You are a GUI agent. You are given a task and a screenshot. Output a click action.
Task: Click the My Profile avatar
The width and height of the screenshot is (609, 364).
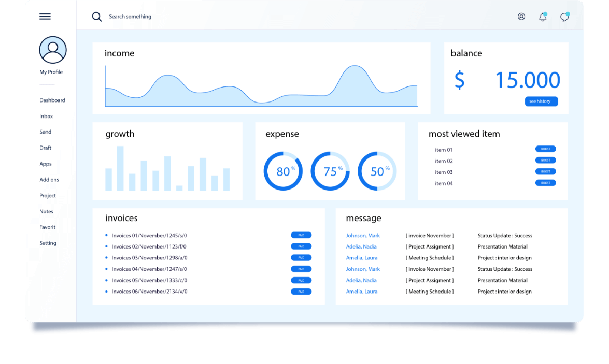pos(53,50)
